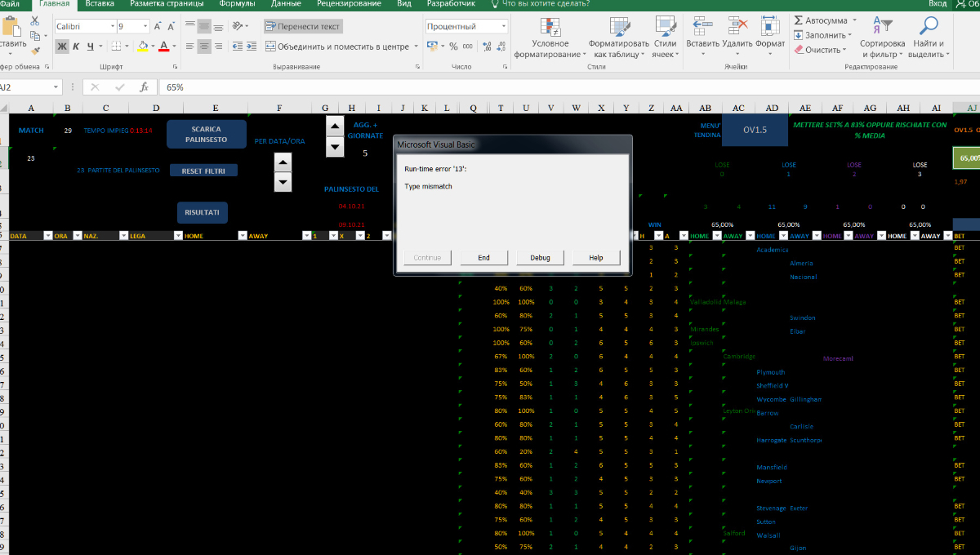Toggle Wrap Text (Перенести текст)
The height and width of the screenshot is (555, 980).
point(302,27)
